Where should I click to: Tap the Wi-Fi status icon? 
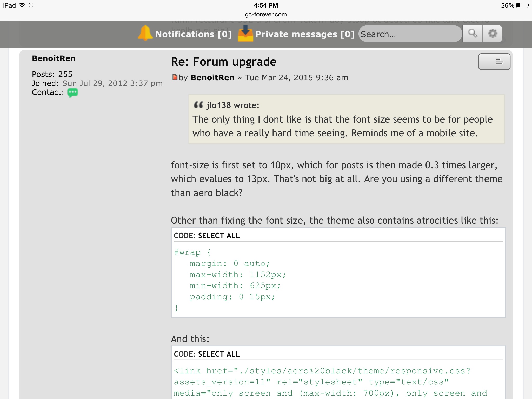click(x=22, y=5)
